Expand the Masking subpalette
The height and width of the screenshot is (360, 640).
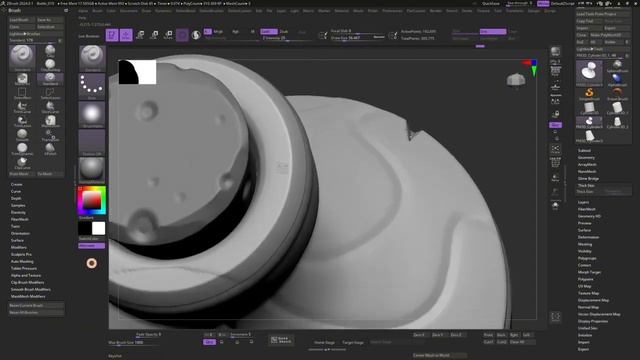[585, 244]
